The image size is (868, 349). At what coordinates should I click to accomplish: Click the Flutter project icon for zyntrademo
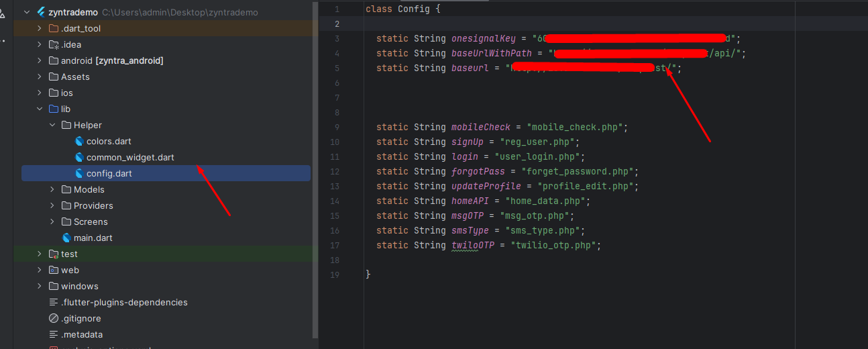[x=41, y=13]
